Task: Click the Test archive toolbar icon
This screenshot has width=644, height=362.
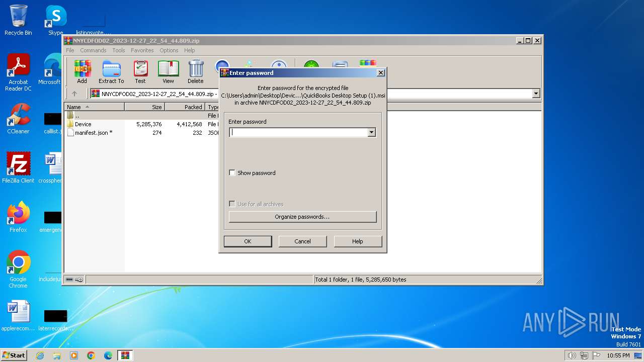Action: 140,71
